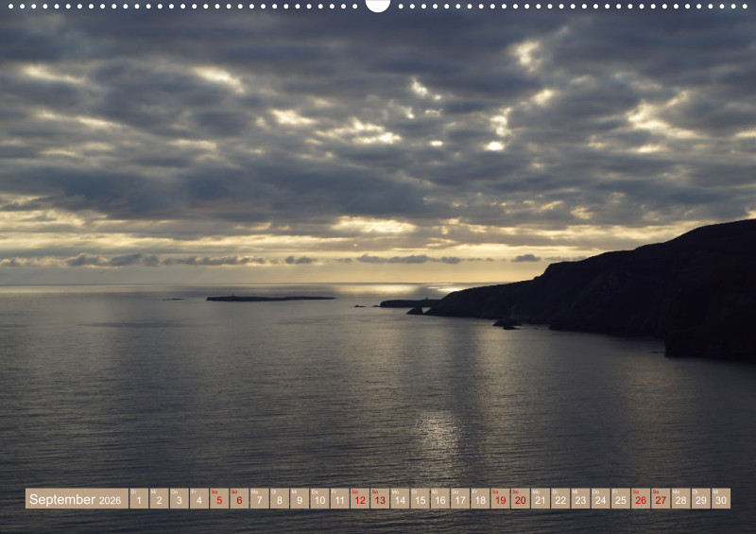Image resolution: width=756 pixels, height=534 pixels.
Task: Select day 14 in the calendar strip
Action: coord(400,498)
